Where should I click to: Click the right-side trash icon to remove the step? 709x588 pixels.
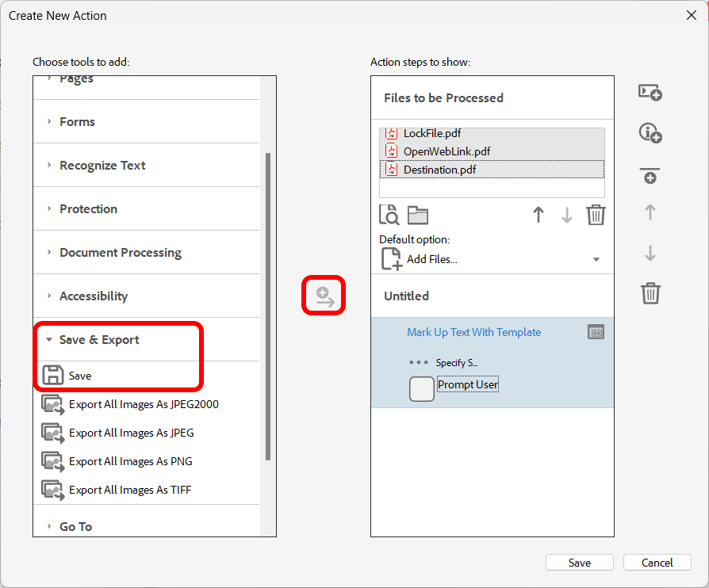650,293
